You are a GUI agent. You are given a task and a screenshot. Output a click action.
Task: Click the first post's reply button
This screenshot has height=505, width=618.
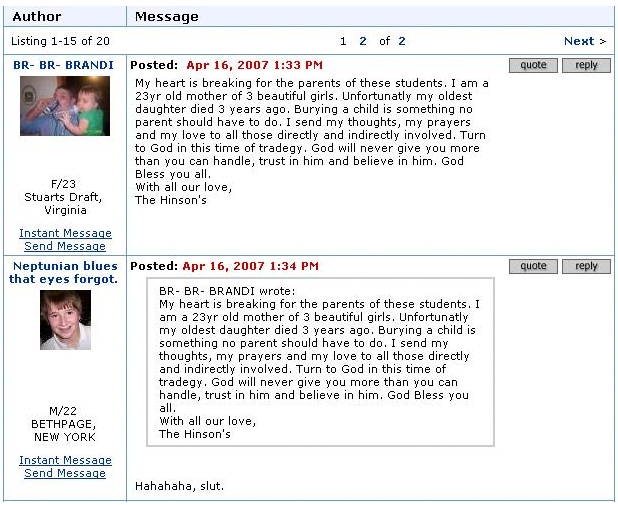(586, 65)
